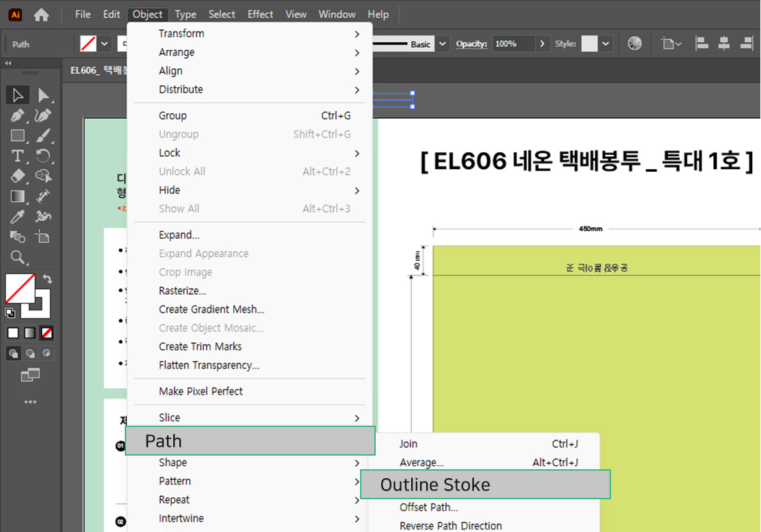
Task: Click Horizontal Align Left icon
Action: [701, 44]
